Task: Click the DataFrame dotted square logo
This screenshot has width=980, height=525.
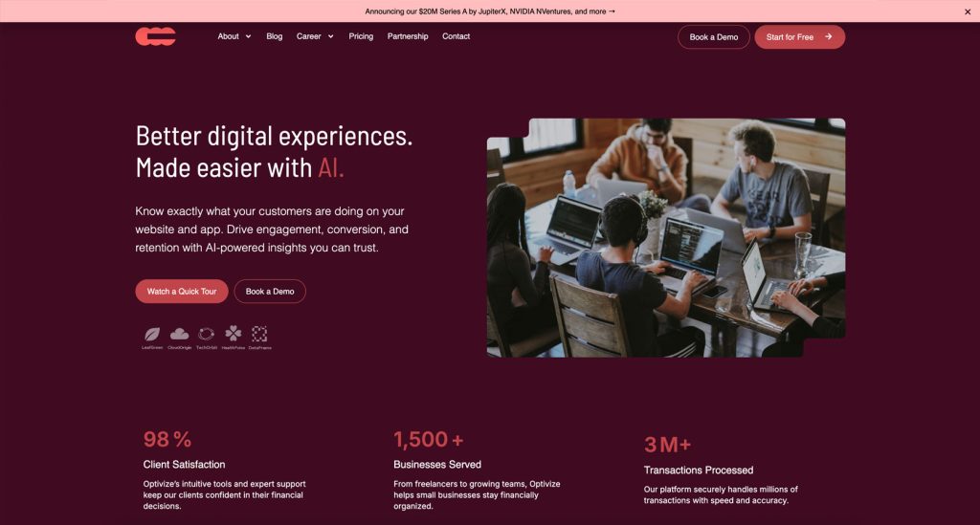Action: 259,334
